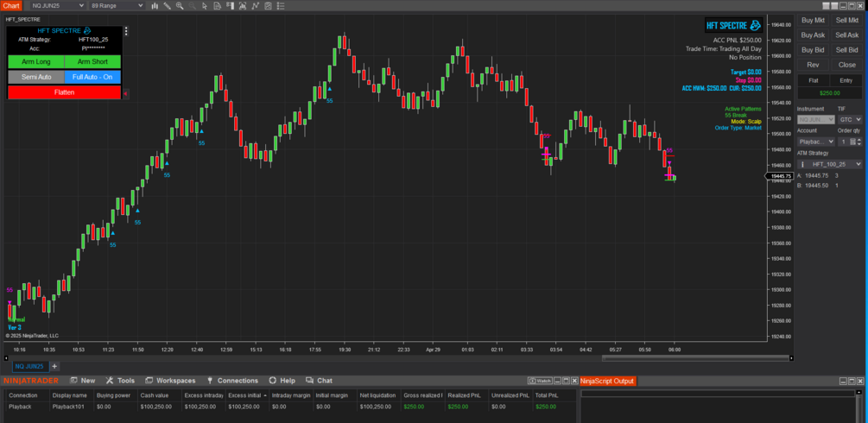The width and height of the screenshot is (868, 423).
Task: Toggle the chart trader panel icon
Action: (231, 6)
